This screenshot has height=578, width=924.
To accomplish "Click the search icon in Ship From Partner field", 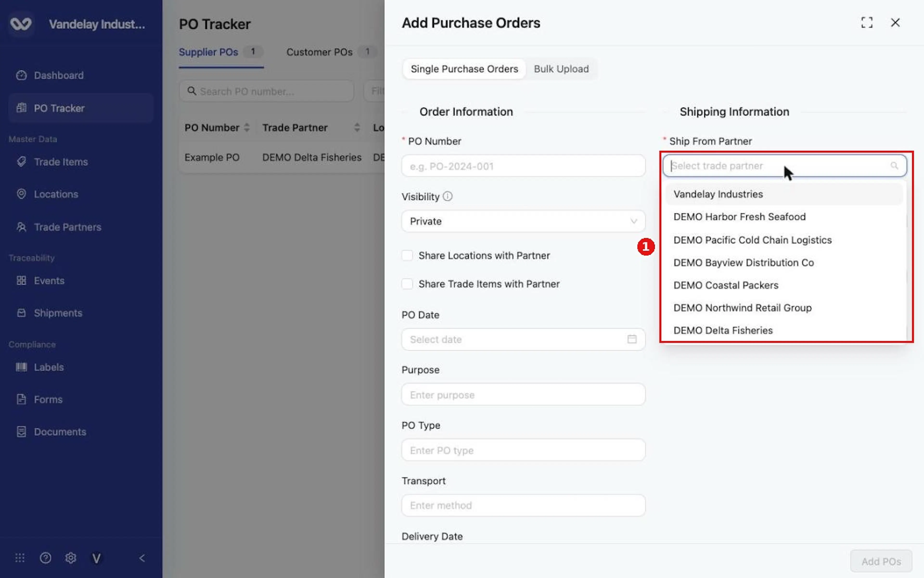I will [894, 166].
